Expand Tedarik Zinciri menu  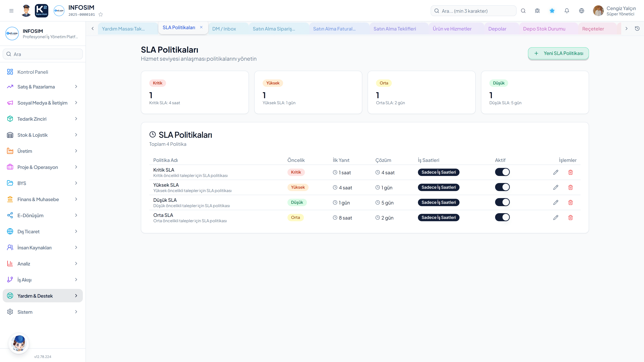pos(42,119)
